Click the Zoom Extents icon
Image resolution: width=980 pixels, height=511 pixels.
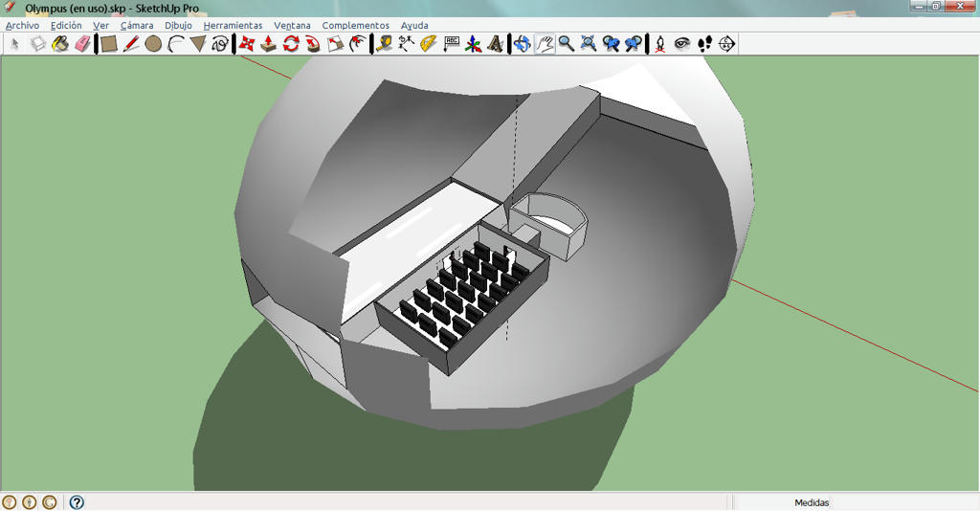pos(589,44)
